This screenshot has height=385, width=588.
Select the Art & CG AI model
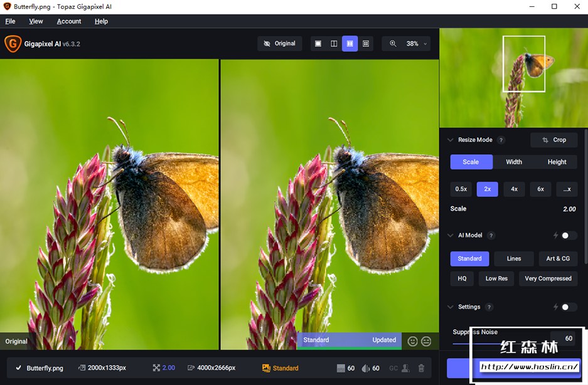click(x=558, y=259)
